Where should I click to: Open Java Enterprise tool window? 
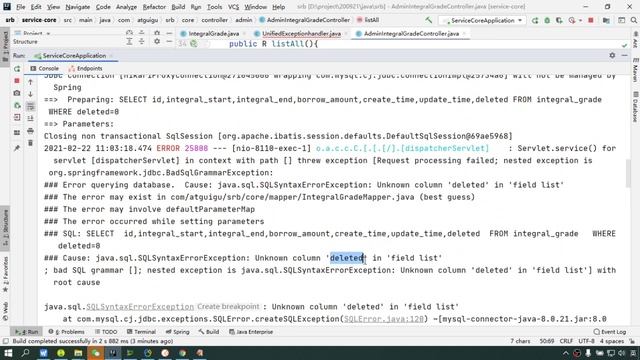251,332
